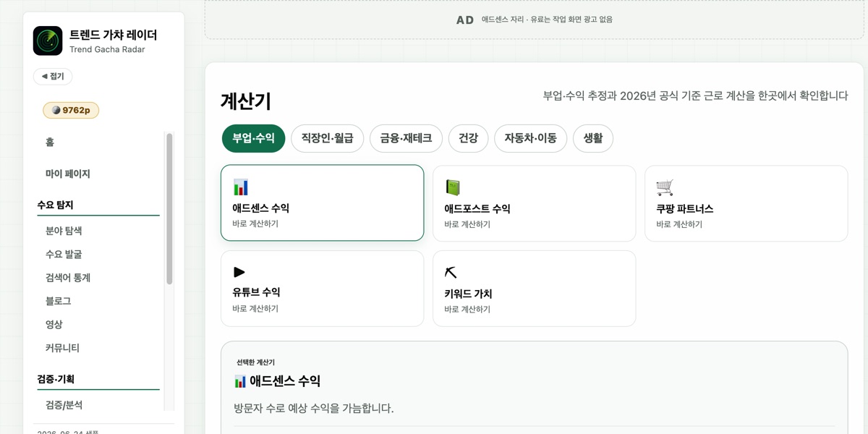868x434 pixels.
Task: Open the 애드포스트 수익 calculator card
Action: pos(534,203)
